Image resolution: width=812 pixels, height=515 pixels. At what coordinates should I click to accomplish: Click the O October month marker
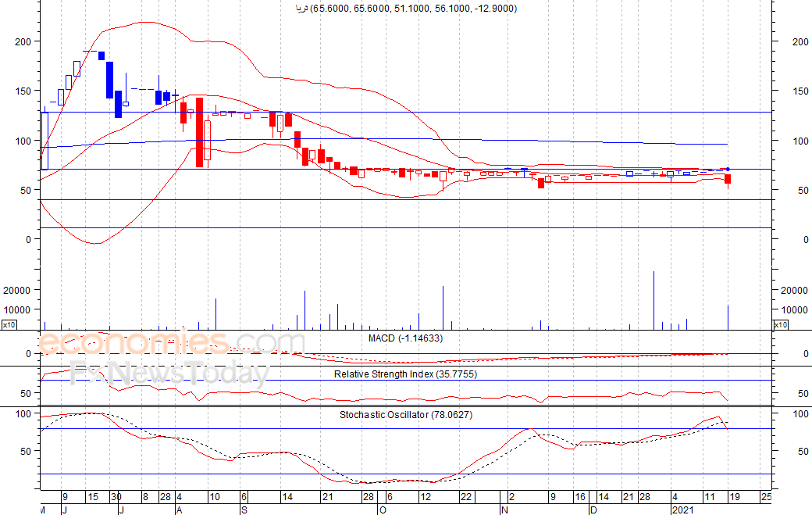[382, 510]
